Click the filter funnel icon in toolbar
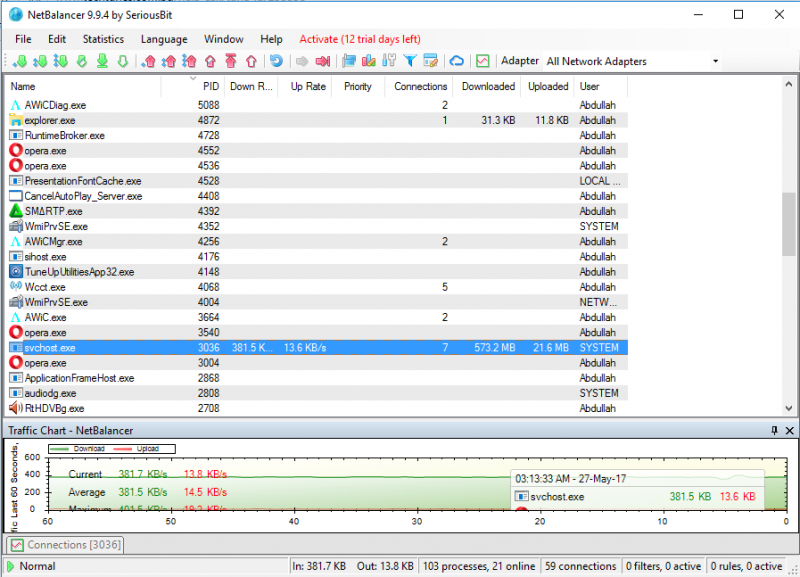This screenshot has width=800, height=577. pos(410,62)
